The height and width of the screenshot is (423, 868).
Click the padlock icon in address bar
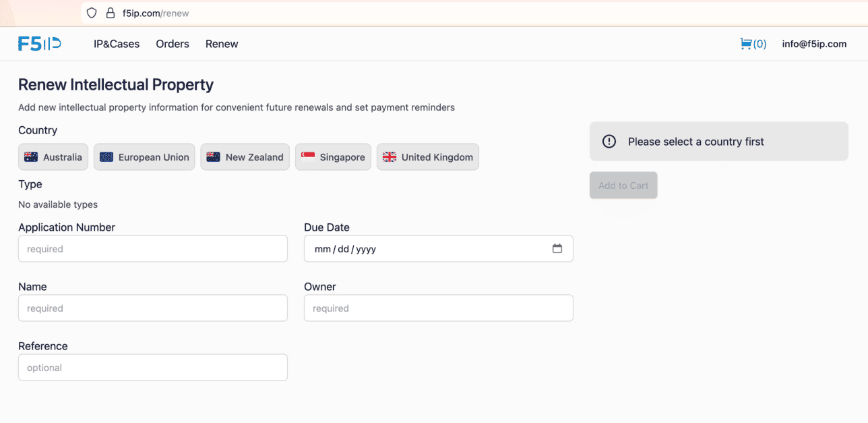click(x=111, y=13)
